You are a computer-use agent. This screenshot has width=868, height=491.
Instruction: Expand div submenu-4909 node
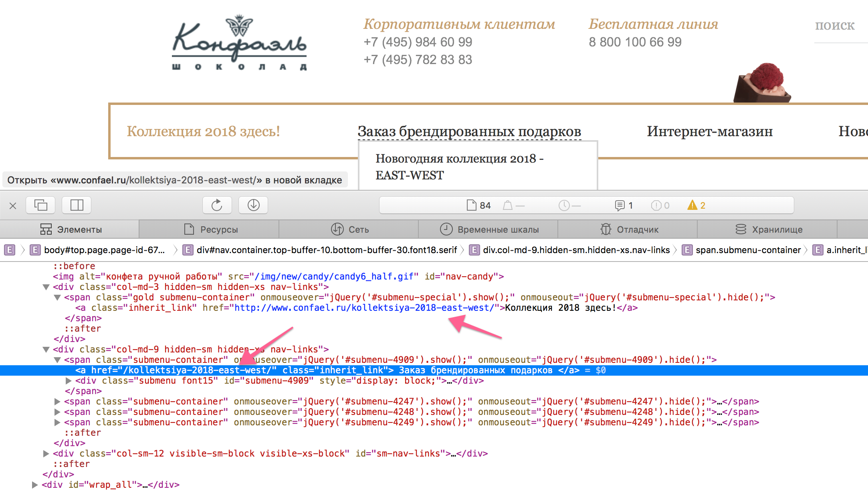pos(69,381)
